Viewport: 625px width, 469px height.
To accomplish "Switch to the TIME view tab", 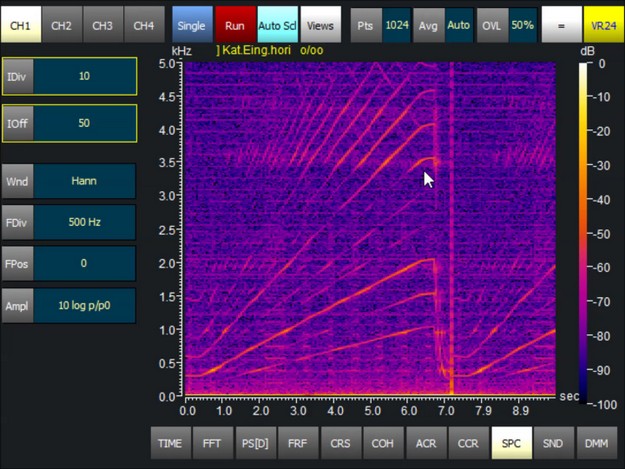I will coord(170,443).
